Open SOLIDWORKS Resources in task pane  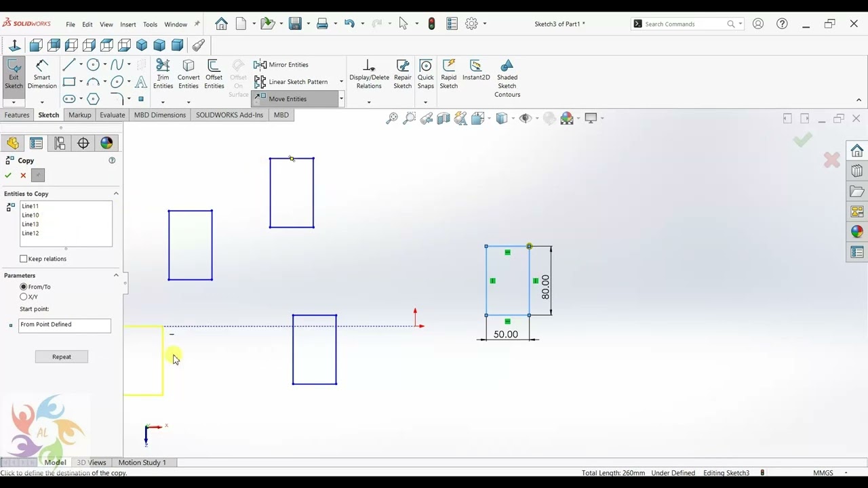click(857, 150)
